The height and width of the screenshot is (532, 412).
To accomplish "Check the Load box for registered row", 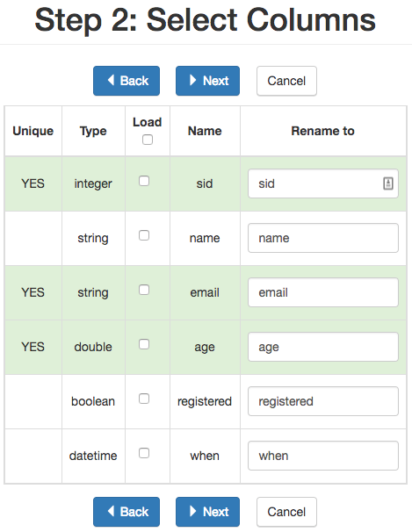I will click(x=144, y=399).
